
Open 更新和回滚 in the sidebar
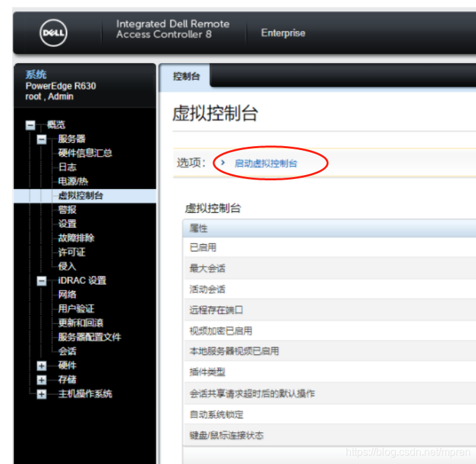click(x=80, y=323)
